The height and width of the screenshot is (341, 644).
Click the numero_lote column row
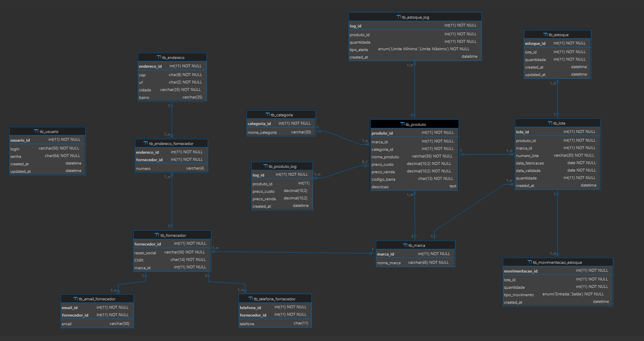tap(558, 156)
